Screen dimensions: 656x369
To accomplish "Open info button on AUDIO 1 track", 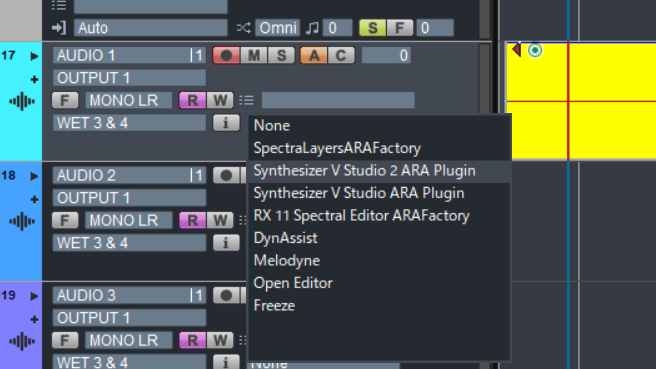I will coord(226,123).
